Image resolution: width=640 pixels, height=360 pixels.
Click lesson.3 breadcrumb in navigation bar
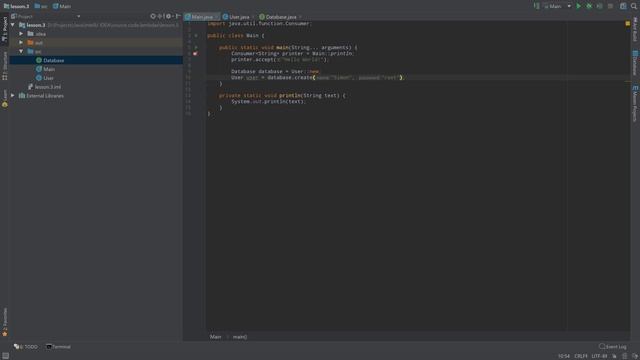tap(16, 6)
